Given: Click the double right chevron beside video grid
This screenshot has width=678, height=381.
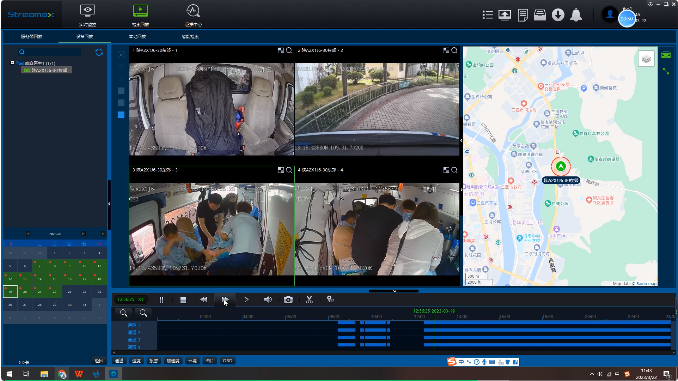Looking at the screenshot, I should [121, 79].
